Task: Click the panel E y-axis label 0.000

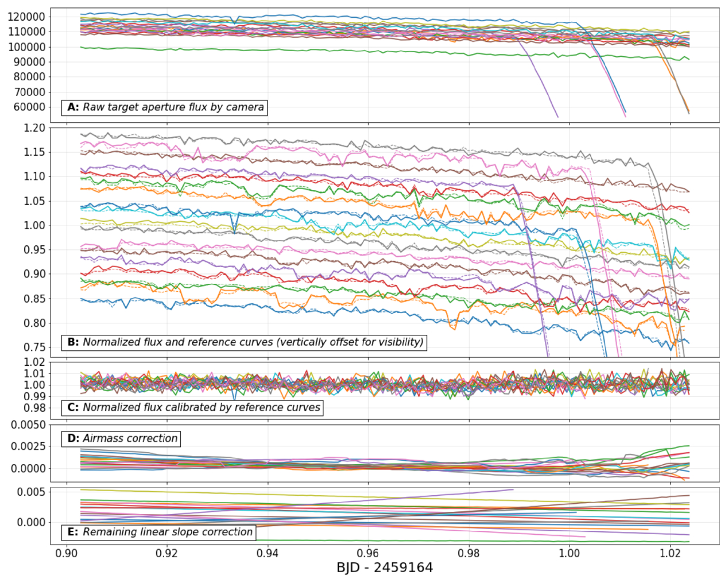Action: (32, 523)
